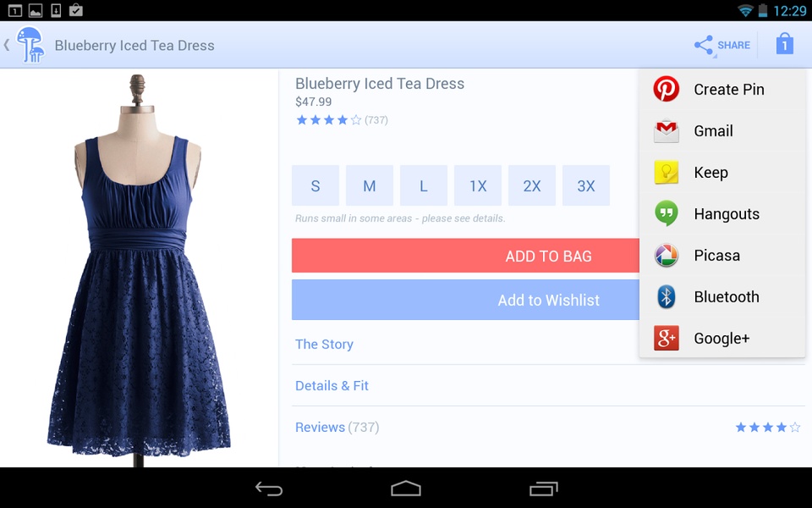Tap the star rating under the price
The width and height of the screenshot is (812, 508).
pyautogui.click(x=328, y=120)
